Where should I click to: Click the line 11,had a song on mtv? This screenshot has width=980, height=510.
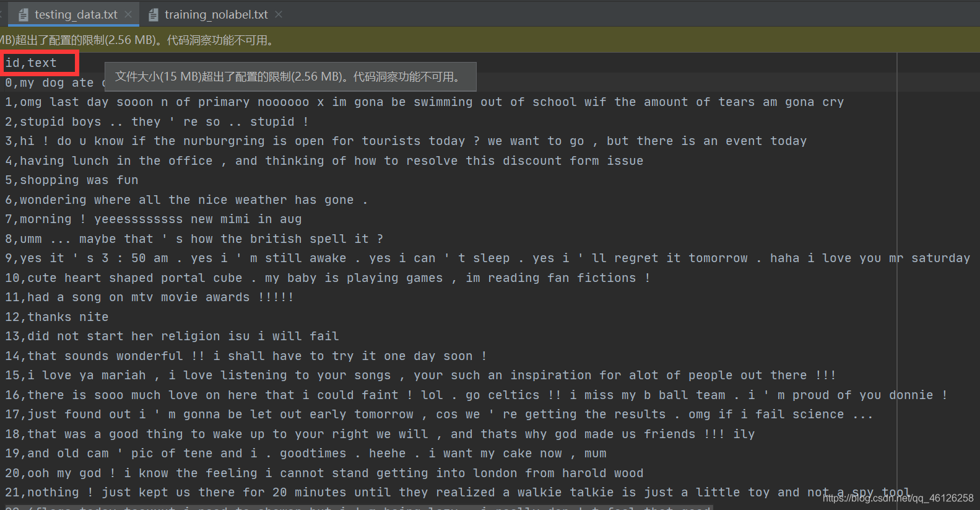149,297
